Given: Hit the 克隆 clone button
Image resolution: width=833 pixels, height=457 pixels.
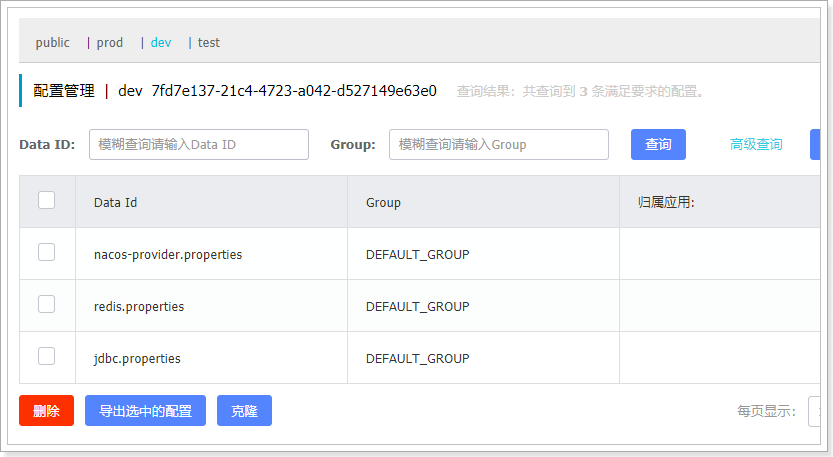Looking at the screenshot, I should [x=244, y=411].
